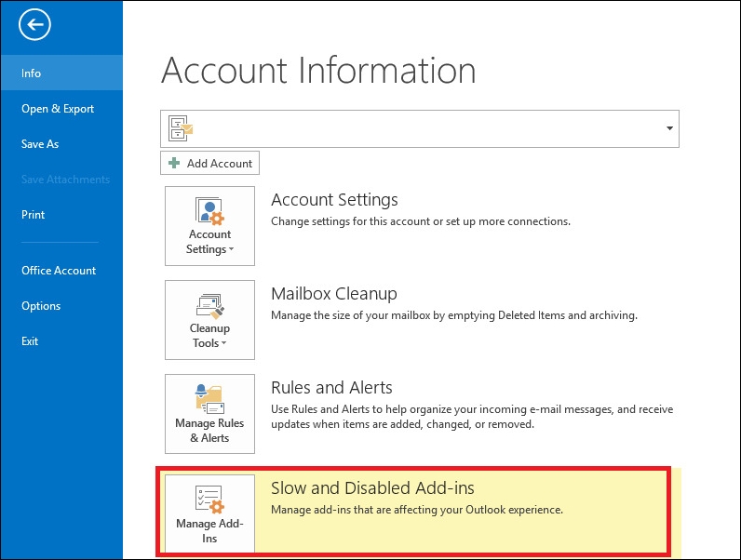
Task: Click the mailbox account icon in dropdown
Action: tap(181, 128)
